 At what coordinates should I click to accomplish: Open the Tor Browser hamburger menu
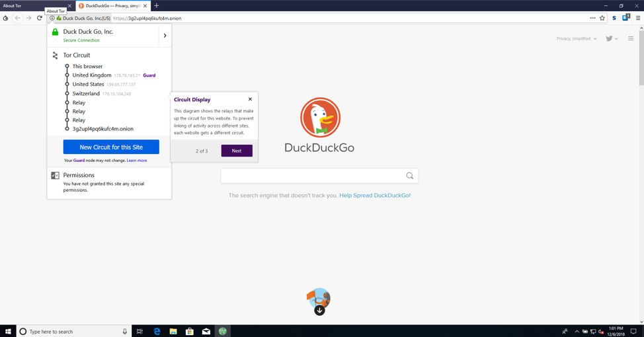tap(638, 18)
